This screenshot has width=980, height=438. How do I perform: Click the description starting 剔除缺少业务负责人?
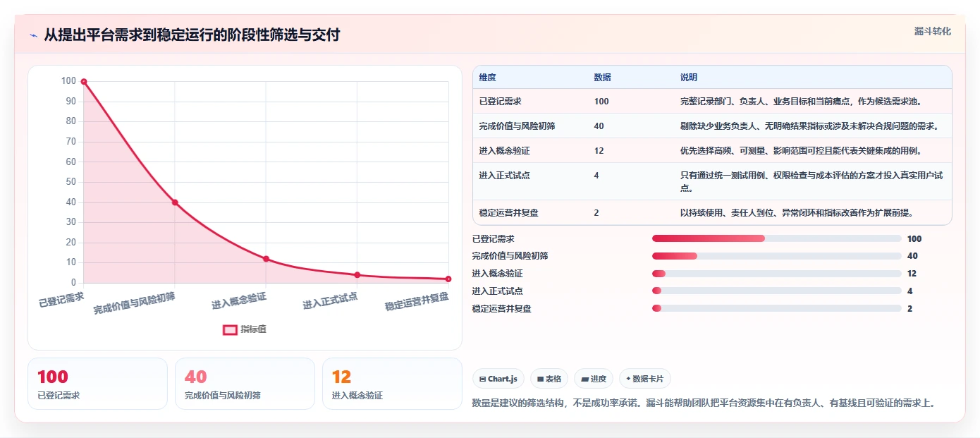(x=809, y=126)
